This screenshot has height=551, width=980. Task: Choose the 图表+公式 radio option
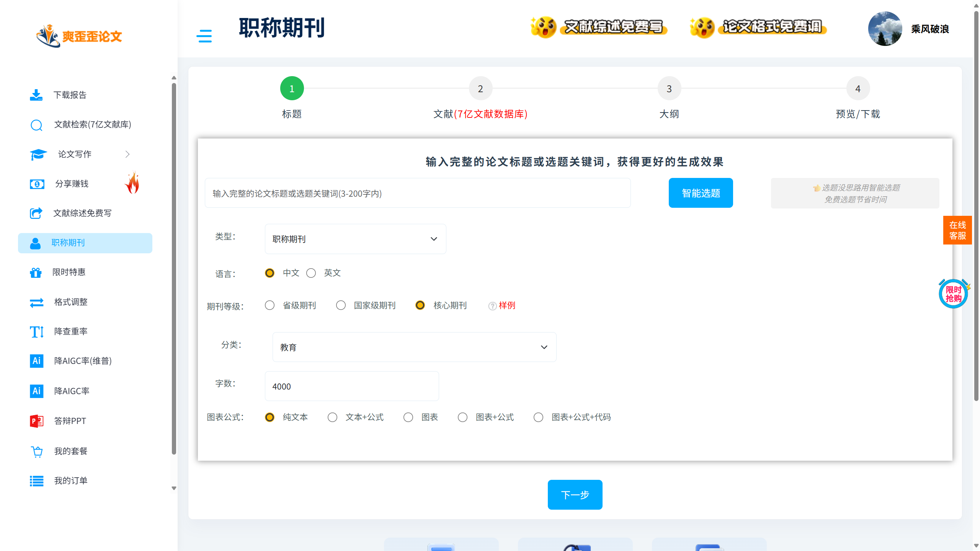(x=462, y=417)
